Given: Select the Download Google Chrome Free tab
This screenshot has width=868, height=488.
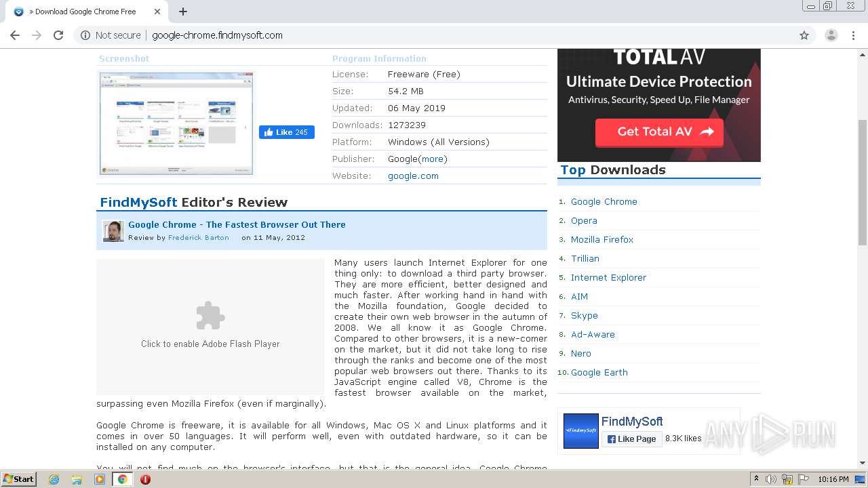Looking at the screenshot, I should click(x=86, y=12).
